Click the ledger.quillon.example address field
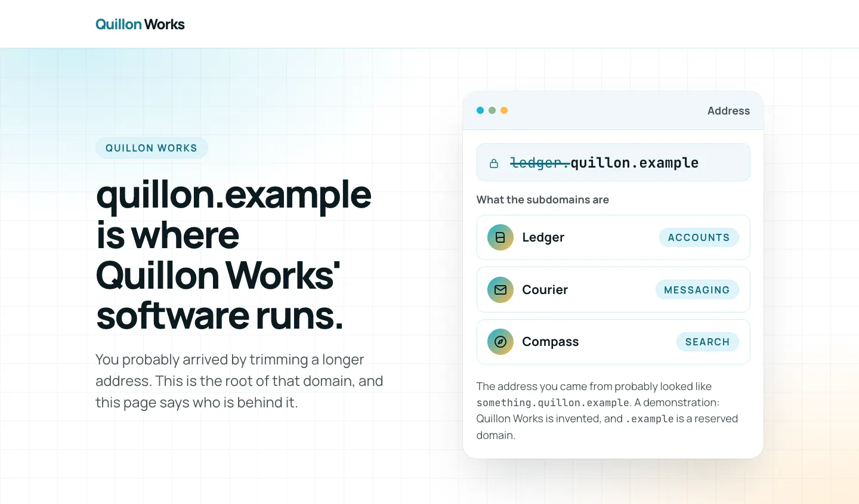The height and width of the screenshot is (504, 859). point(613,162)
